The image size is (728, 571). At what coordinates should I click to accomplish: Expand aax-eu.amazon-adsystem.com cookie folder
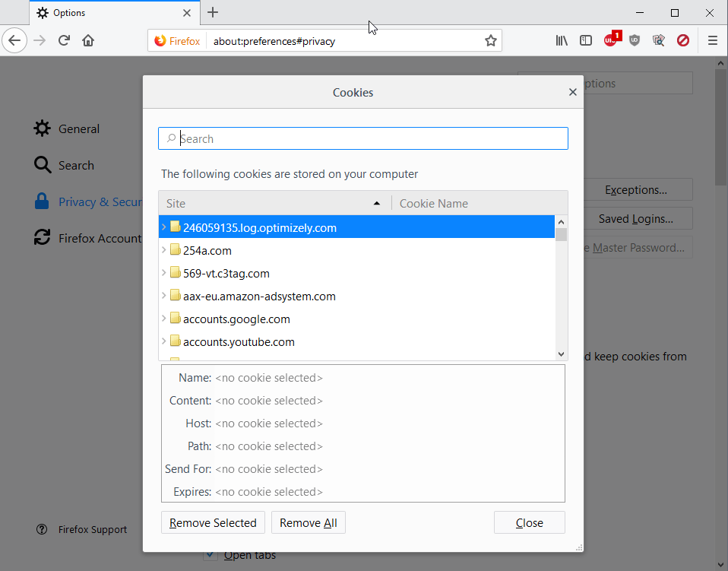pos(164,296)
